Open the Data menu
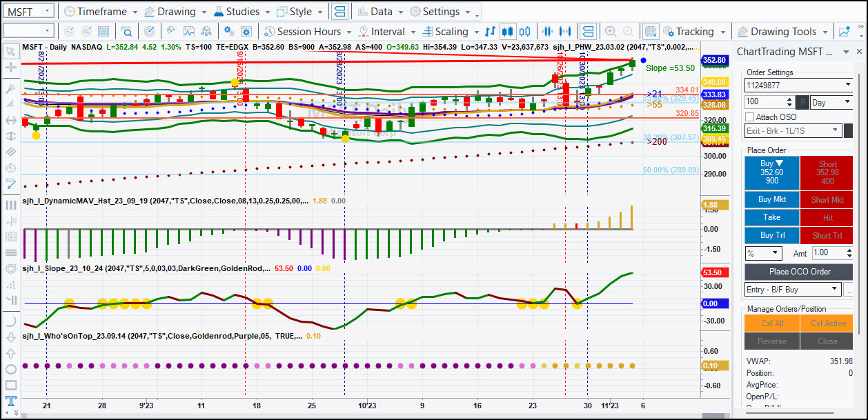The image size is (868, 420). (381, 12)
